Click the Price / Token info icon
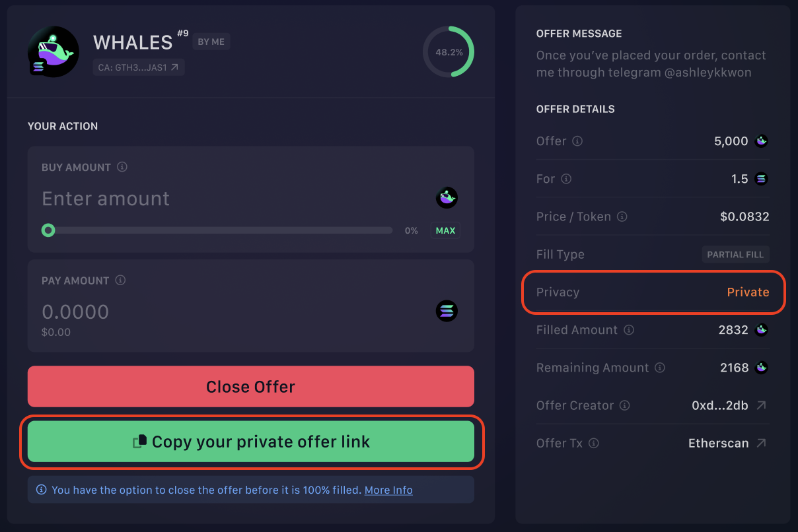The height and width of the screenshot is (532, 798). [x=622, y=216]
